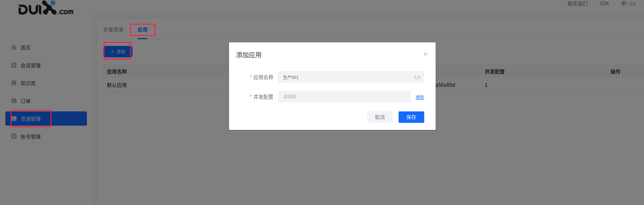This screenshot has width=644, height=205.
Task: Switch to the 并发资源 tab
Action: pos(113,30)
